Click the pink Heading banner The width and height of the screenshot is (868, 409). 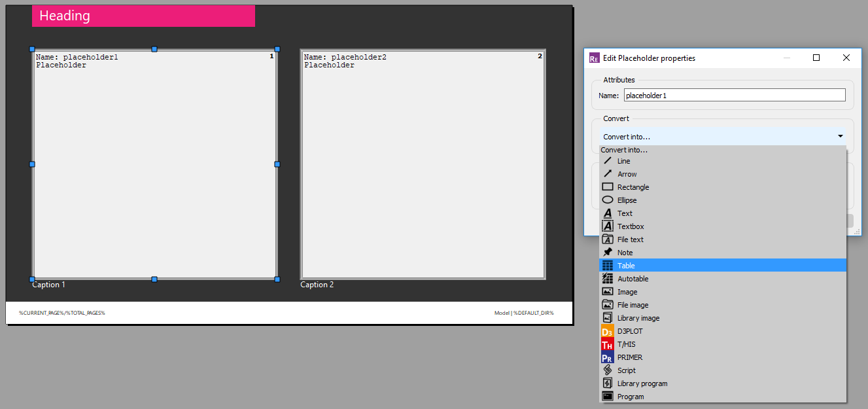[x=143, y=16]
